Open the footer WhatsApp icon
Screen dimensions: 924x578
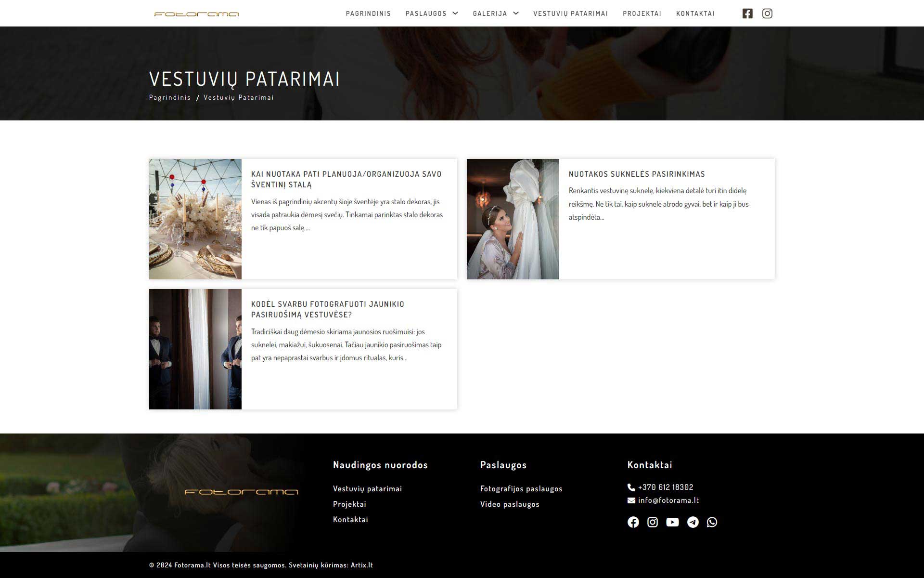[x=712, y=522]
